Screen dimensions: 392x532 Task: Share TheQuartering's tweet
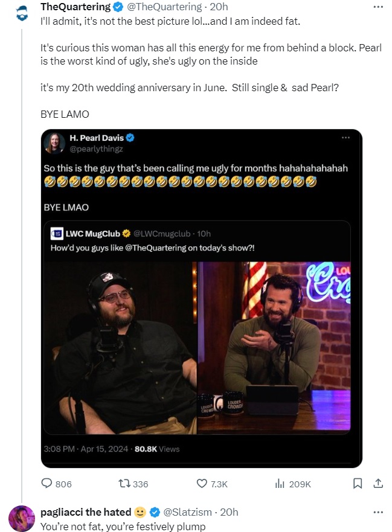378,483
